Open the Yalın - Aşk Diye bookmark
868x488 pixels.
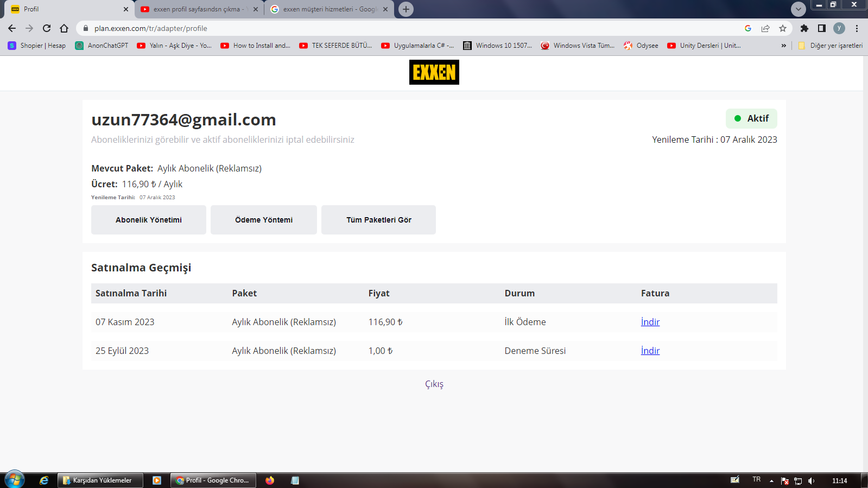pos(174,46)
